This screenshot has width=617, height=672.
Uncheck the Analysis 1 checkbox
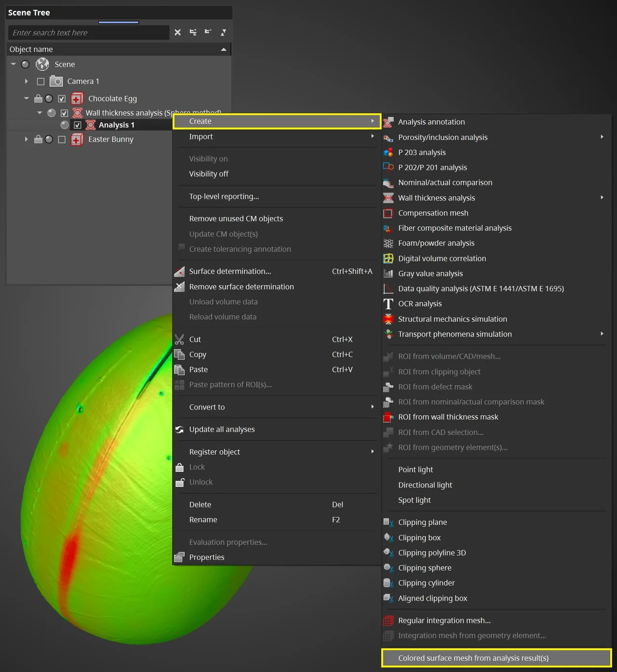click(x=77, y=125)
